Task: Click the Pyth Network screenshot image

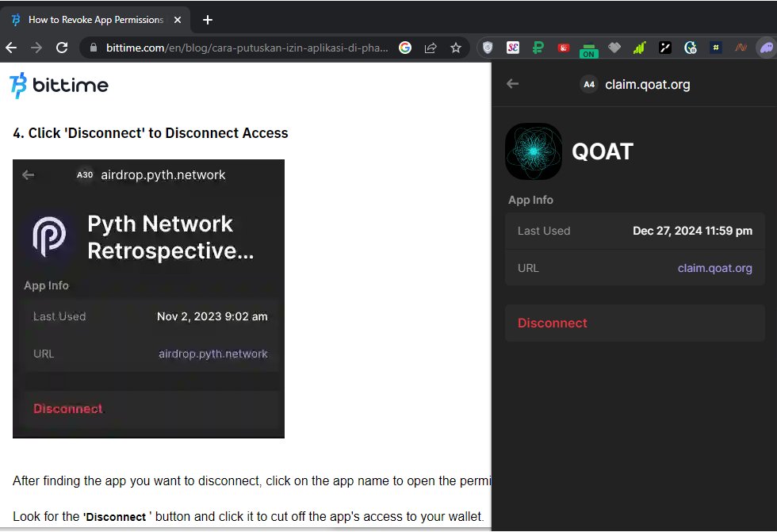Action: pos(149,299)
